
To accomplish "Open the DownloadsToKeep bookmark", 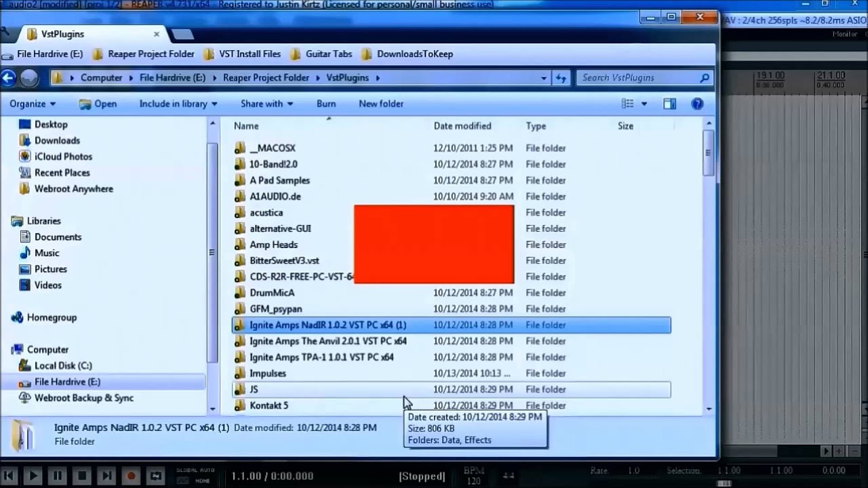I will click(407, 54).
